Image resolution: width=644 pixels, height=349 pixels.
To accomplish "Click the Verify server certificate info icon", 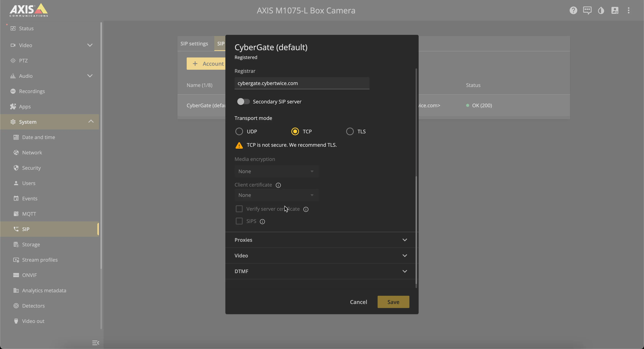I will click(306, 209).
